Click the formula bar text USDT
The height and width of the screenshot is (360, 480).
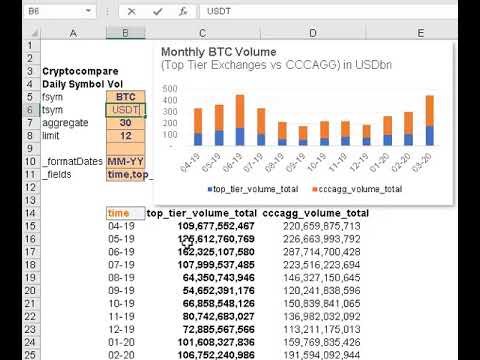(219, 11)
